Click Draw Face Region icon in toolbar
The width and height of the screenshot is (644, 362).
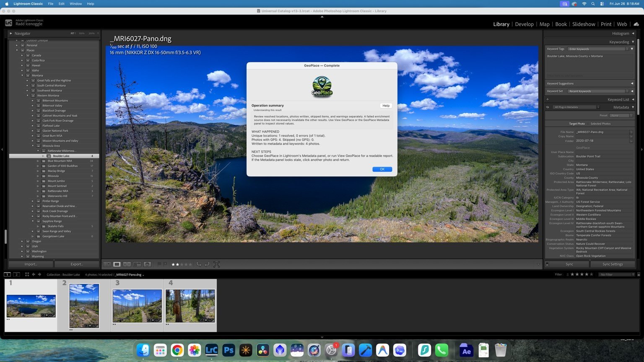(216, 264)
